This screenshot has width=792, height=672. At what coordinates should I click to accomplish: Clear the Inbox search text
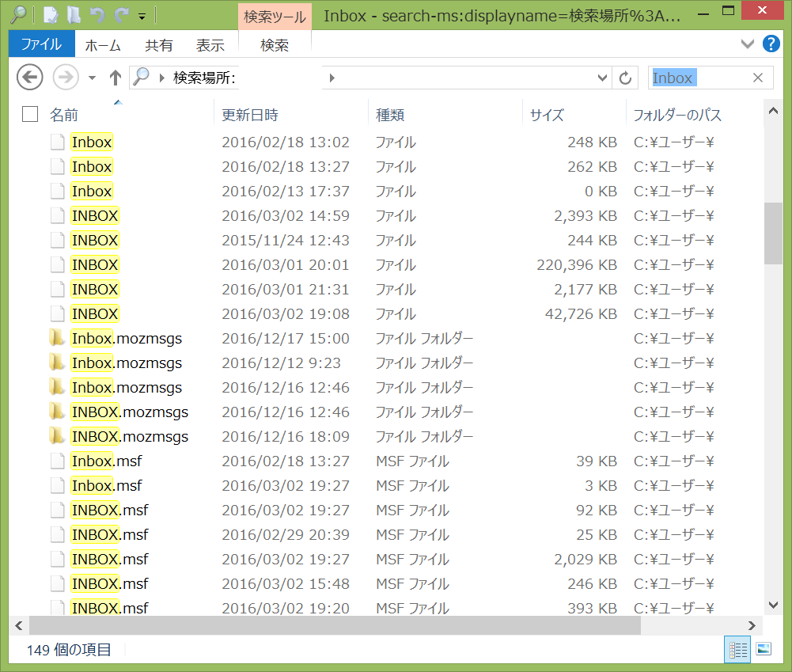point(757,78)
